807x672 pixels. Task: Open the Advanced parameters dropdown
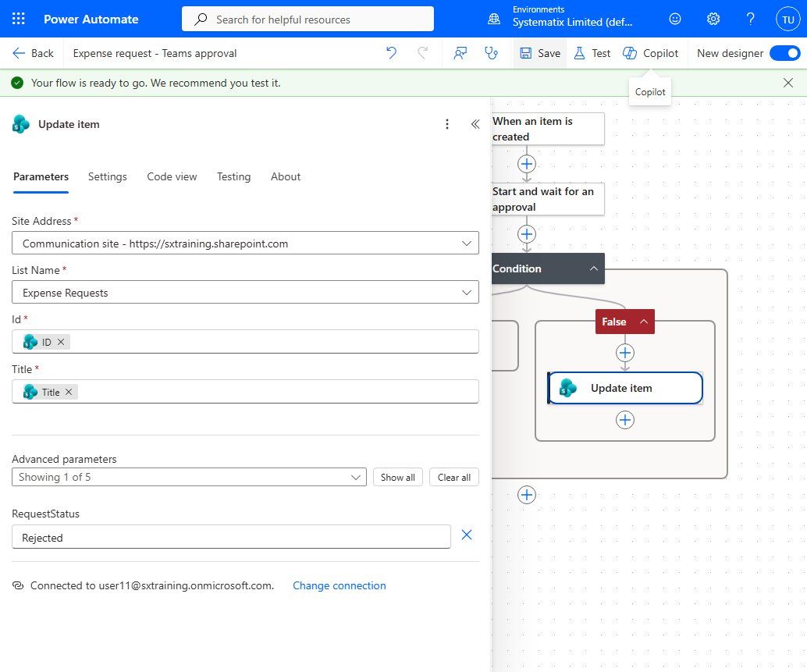click(x=189, y=477)
